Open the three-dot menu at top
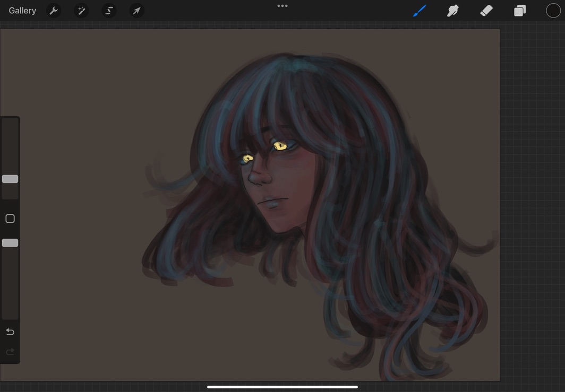This screenshot has width=565, height=392. [x=282, y=6]
